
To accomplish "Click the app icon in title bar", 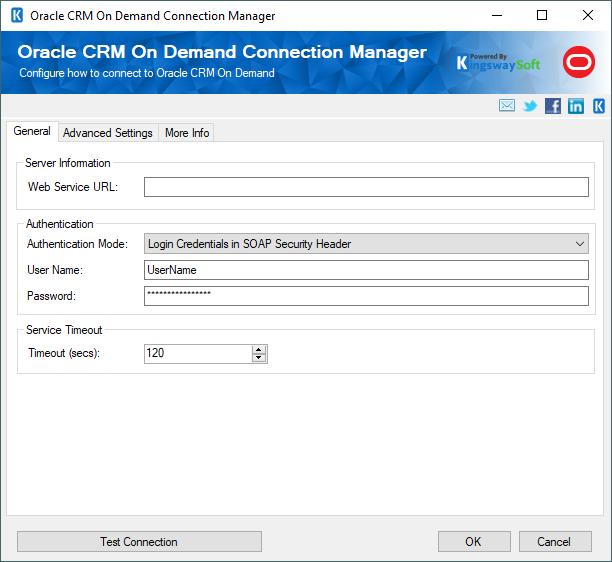I will coord(16,16).
